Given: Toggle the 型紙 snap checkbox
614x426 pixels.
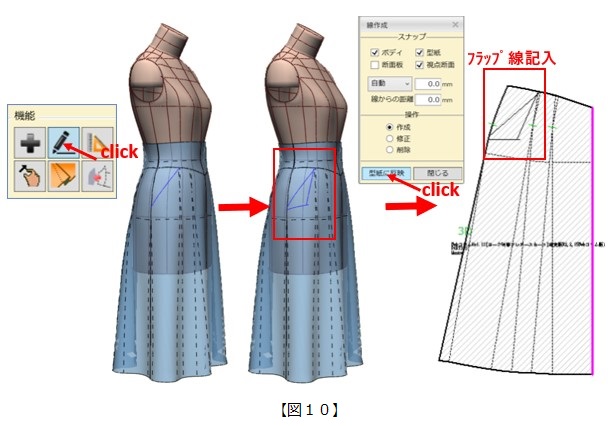Looking at the screenshot, I should pyautogui.click(x=419, y=51).
